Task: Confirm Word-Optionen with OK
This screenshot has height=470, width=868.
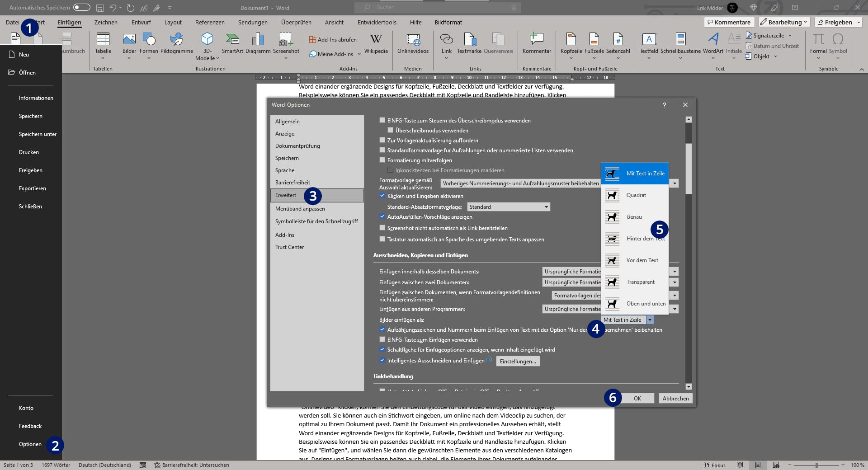Action: pos(637,398)
